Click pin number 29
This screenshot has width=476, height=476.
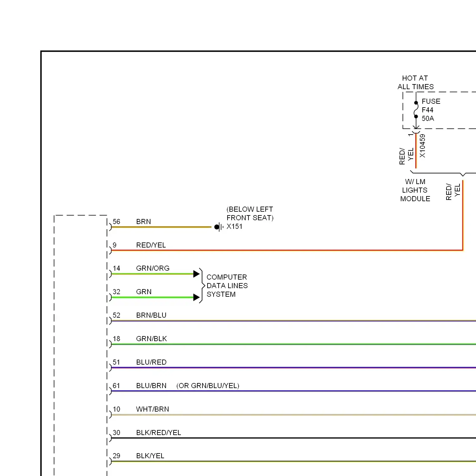tap(116, 456)
